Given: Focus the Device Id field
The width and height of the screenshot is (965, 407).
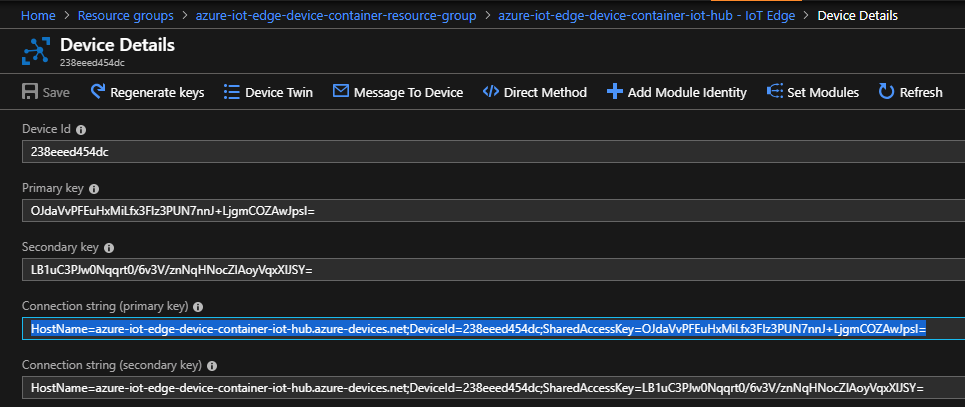Looking at the screenshot, I should coord(493,152).
